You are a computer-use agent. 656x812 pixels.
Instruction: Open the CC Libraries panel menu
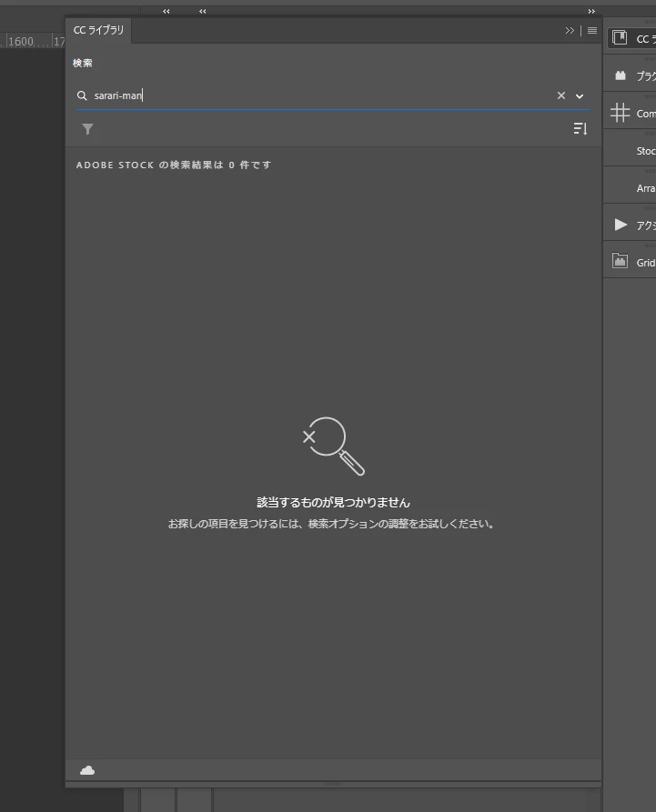pyautogui.click(x=592, y=31)
